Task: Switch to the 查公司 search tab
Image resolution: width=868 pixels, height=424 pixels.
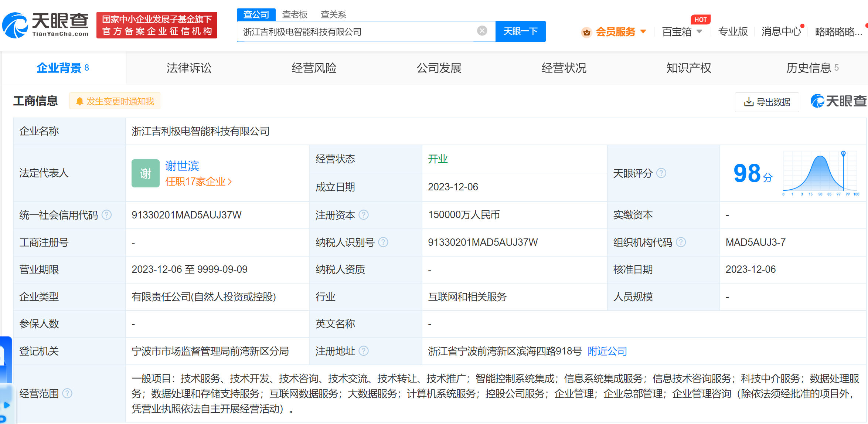Action: (x=256, y=14)
